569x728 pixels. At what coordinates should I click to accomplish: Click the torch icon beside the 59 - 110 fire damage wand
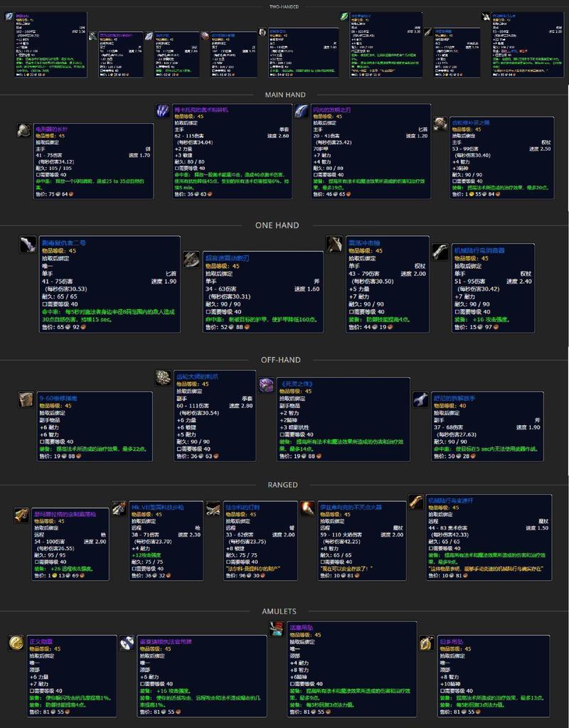click(307, 508)
